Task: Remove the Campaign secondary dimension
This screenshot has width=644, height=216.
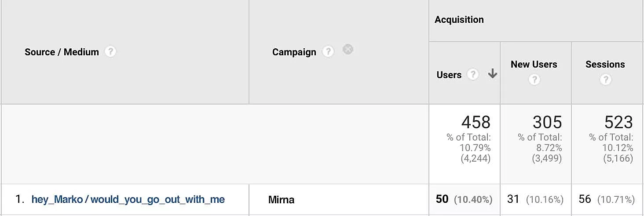Action: click(348, 49)
